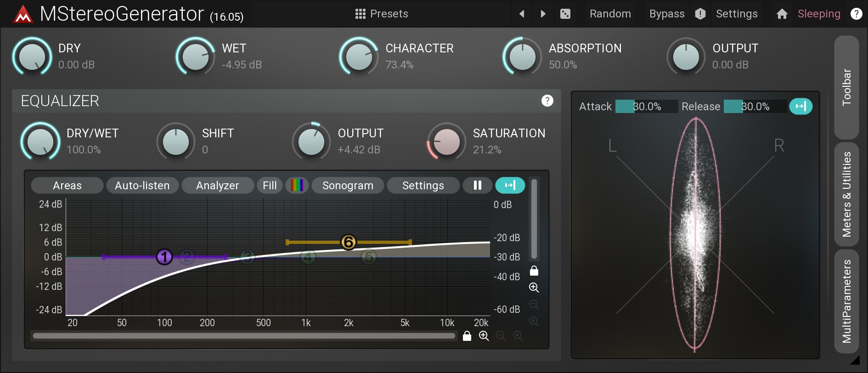Screen dimensions: 868x373
Task: Click the Release 30.0% slider
Action: click(x=755, y=107)
